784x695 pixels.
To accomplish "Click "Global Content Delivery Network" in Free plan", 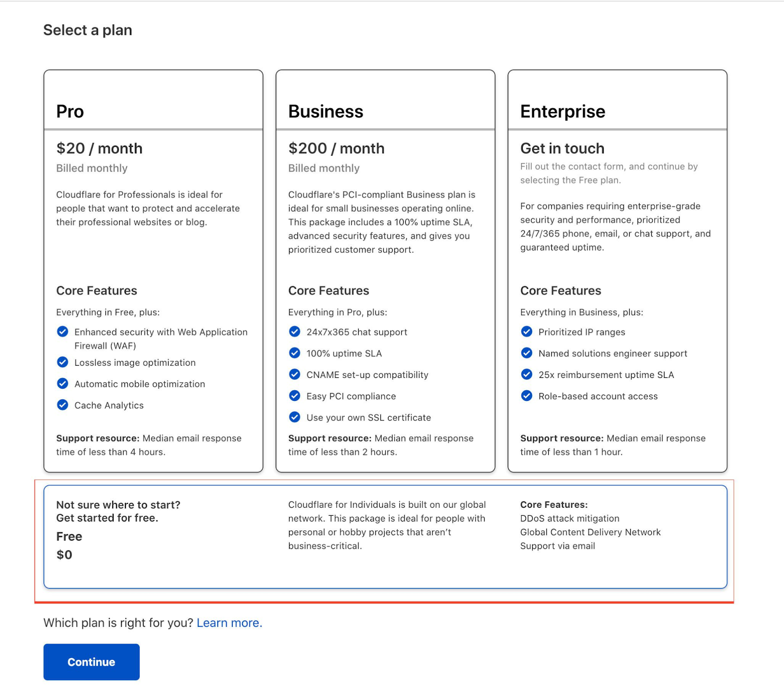I will click(x=590, y=532).
